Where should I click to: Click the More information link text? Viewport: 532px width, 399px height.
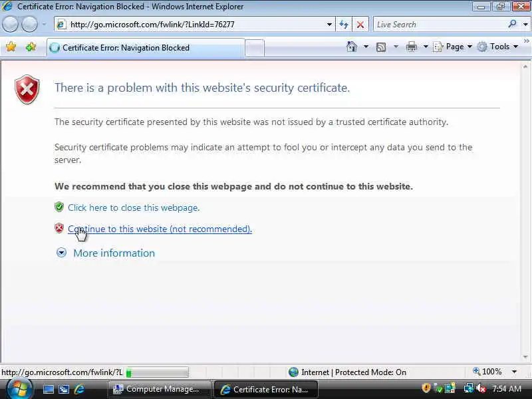pos(114,253)
